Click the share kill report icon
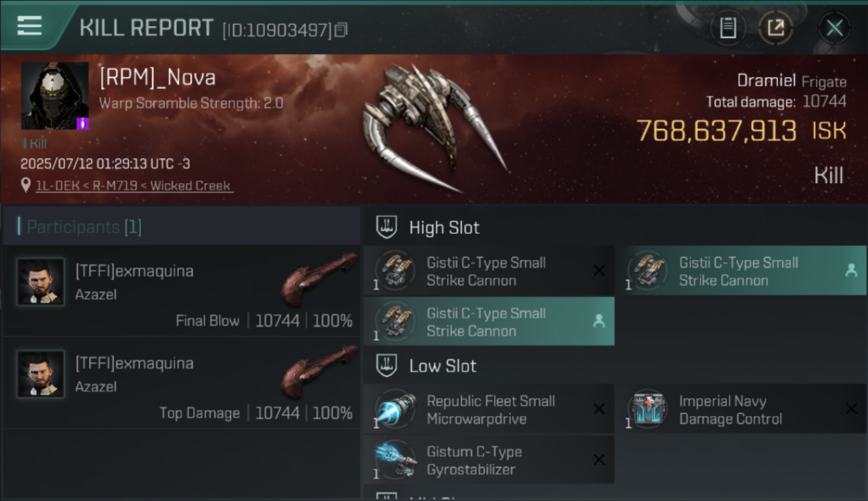The image size is (868, 501). [775, 28]
